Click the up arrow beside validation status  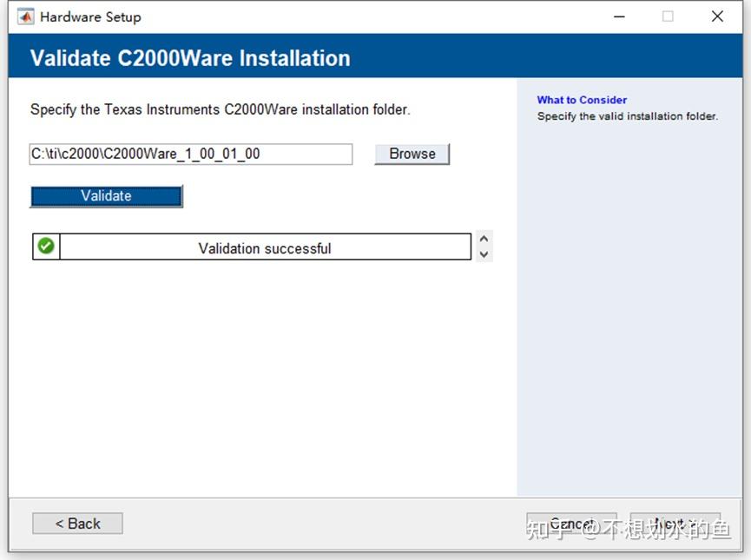click(484, 239)
